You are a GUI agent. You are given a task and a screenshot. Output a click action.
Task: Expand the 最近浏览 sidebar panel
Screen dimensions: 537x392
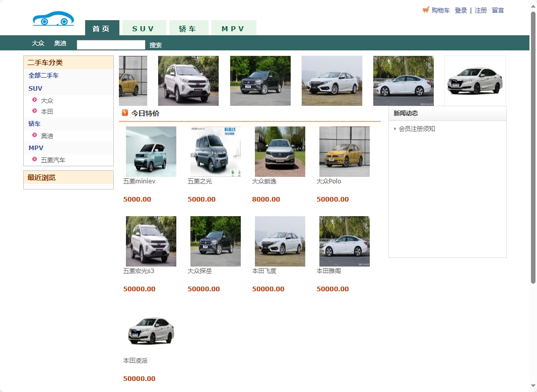coord(41,177)
